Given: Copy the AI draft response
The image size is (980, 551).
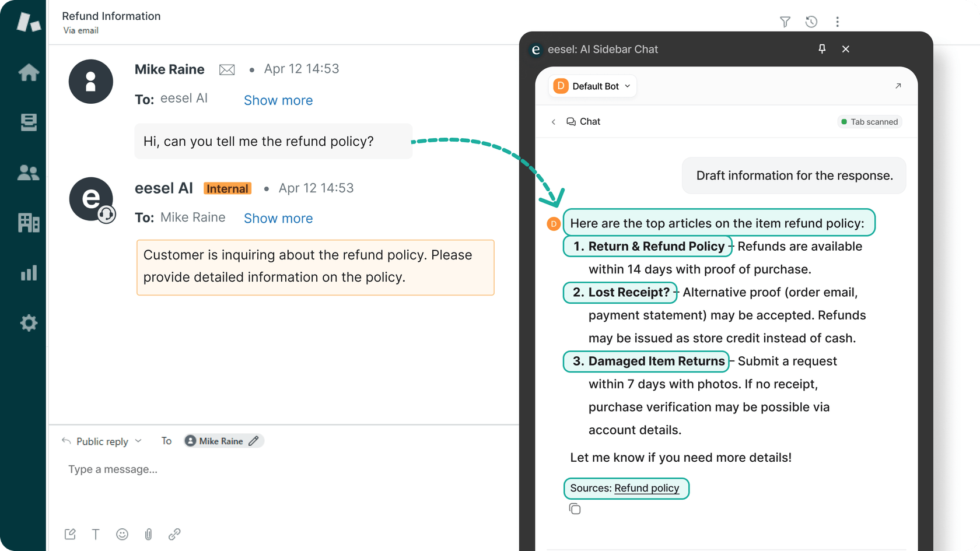Looking at the screenshot, I should click(x=575, y=508).
